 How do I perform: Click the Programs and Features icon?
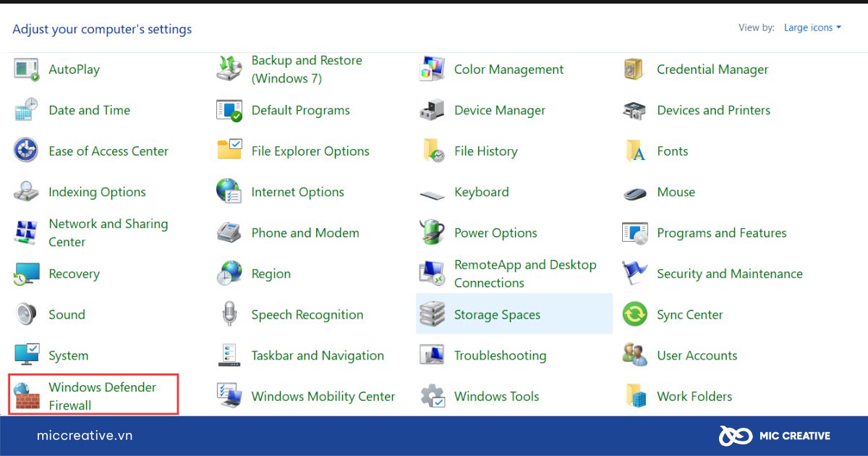click(x=634, y=232)
